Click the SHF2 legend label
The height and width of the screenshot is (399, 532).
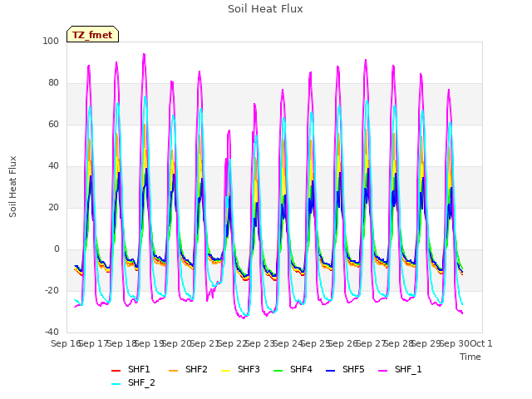[196, 369]
